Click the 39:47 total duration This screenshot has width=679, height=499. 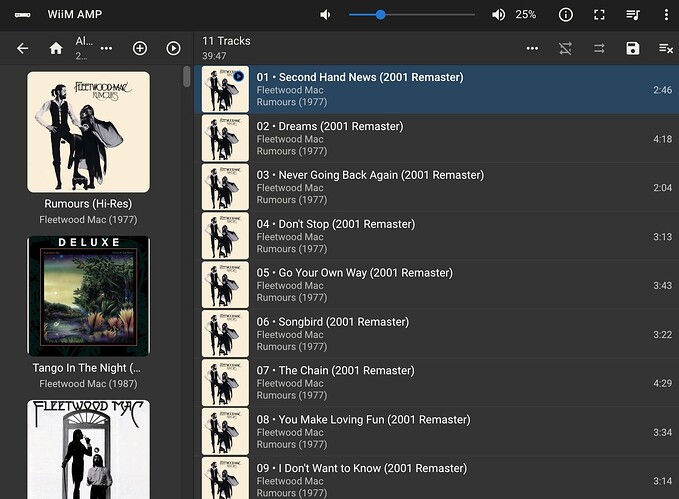tap(214, 56)
